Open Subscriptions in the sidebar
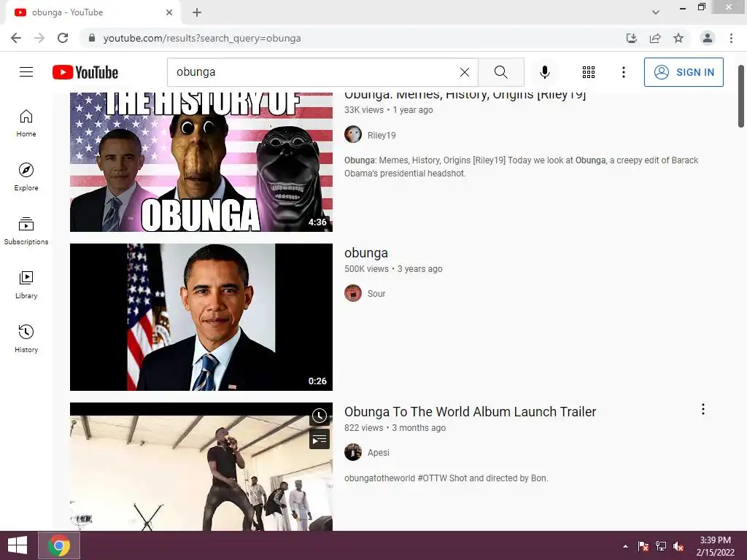This screenshot has width=747, height=560. 26,230
